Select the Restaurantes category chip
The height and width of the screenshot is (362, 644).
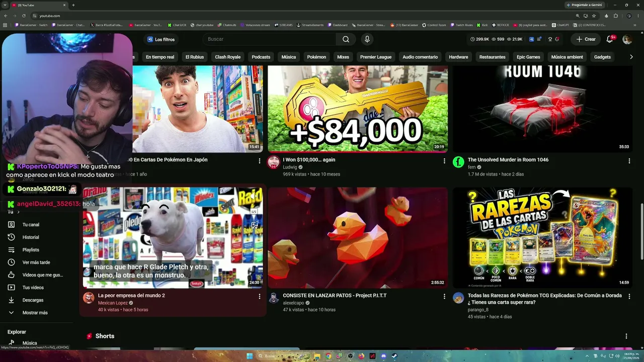click(492, 57)
